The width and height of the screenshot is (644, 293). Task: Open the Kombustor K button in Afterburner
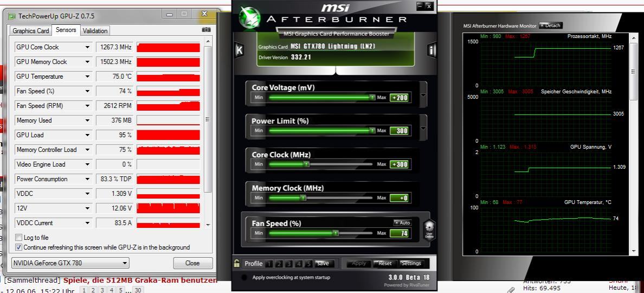[239, 50]
